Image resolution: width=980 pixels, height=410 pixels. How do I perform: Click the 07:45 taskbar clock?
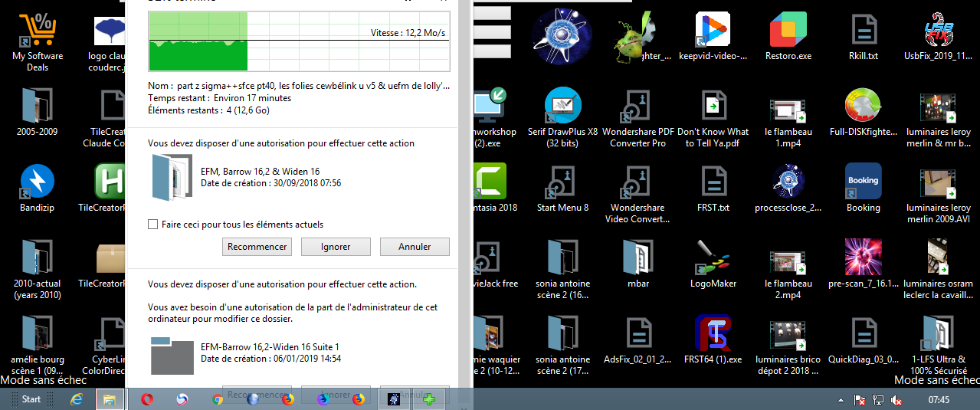point(939,400)
